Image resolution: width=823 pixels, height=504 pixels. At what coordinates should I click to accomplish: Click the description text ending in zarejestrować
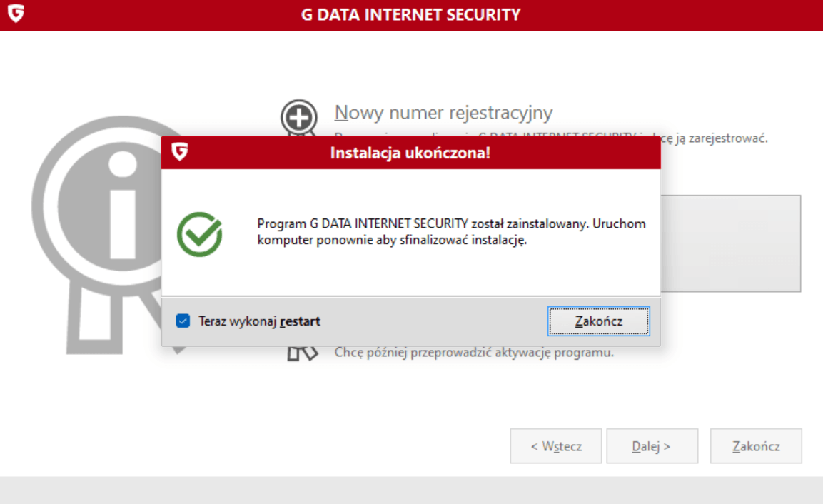[714, 138]
